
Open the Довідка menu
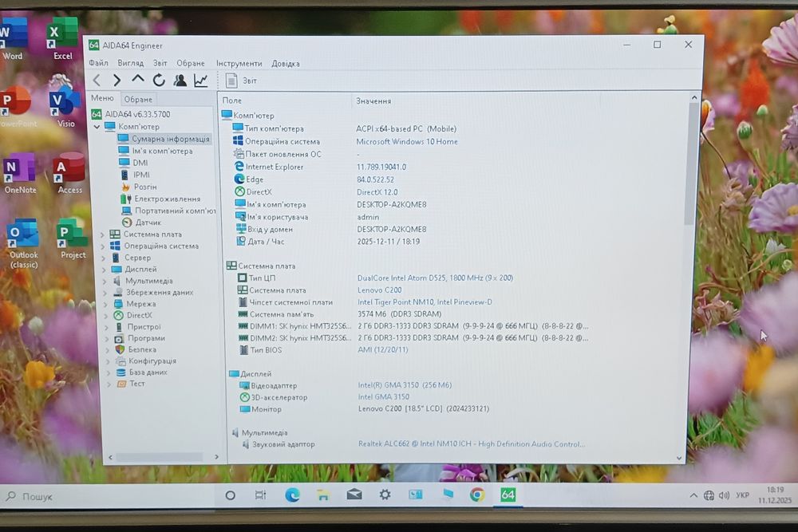[286, 64]
